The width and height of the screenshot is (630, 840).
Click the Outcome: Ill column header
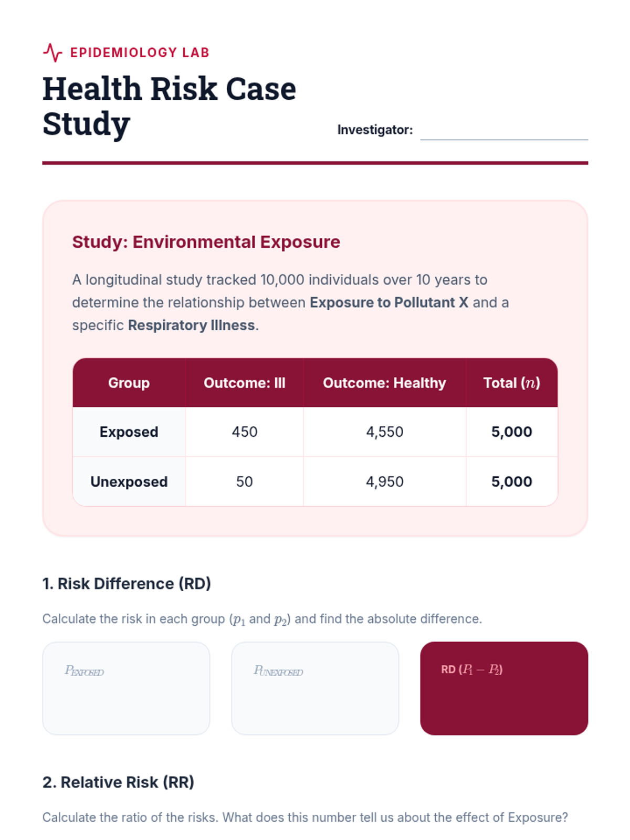coord(244,383)
